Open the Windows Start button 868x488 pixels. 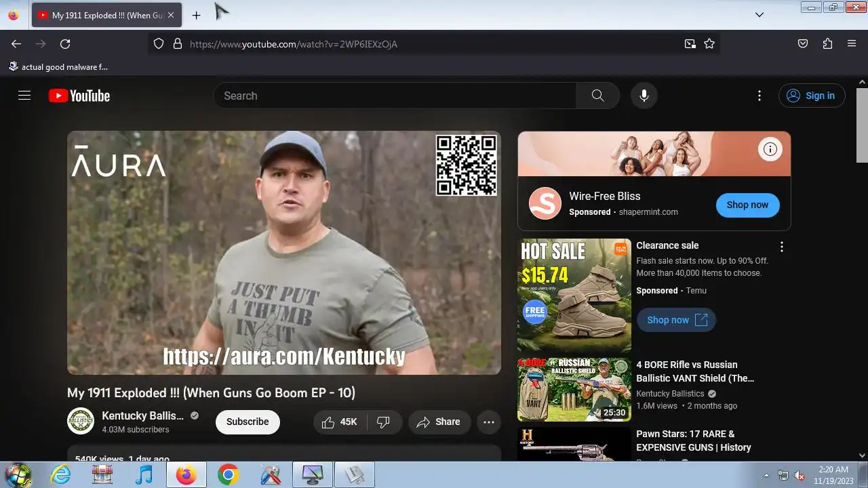tap(18, 474)
